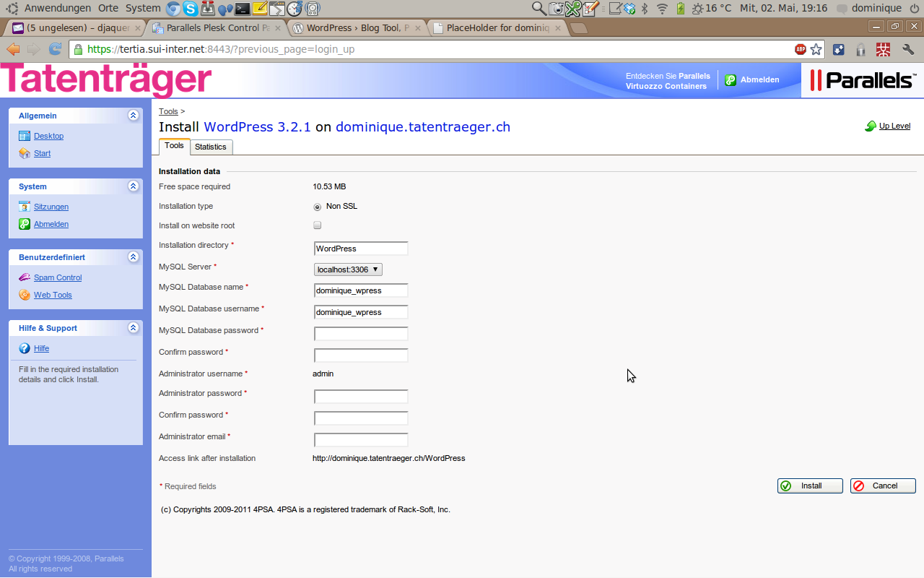
Task: Click the Administrator email input field
Action: click(x=361, y=440)
